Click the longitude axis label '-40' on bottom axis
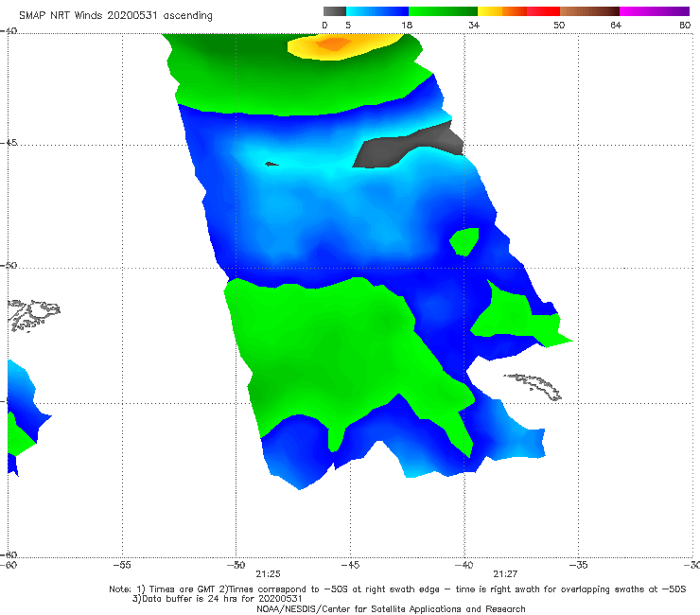 click(464, 565)
